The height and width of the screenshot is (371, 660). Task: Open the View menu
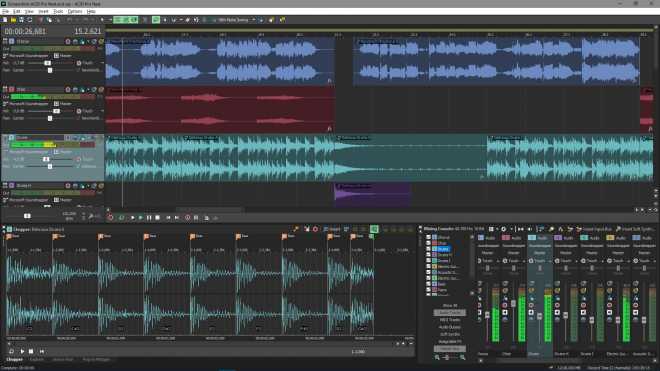(x=29, y=11)
